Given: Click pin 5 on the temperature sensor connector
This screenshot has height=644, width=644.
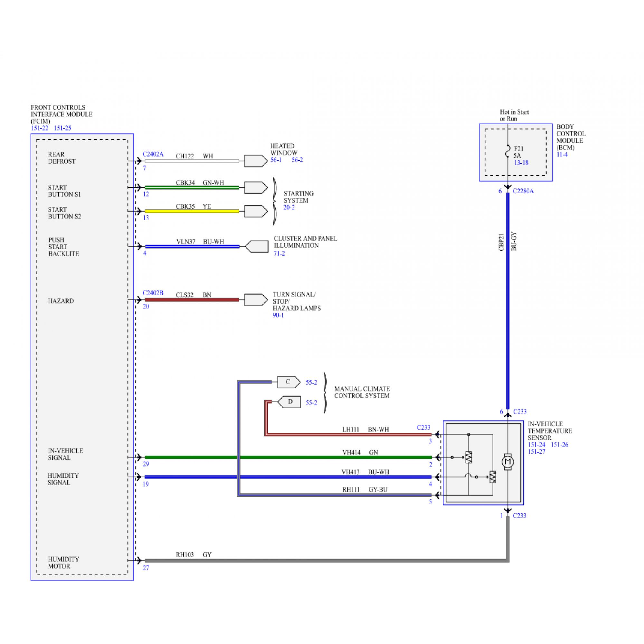Looking at the screenshot, I should point(430,502).
